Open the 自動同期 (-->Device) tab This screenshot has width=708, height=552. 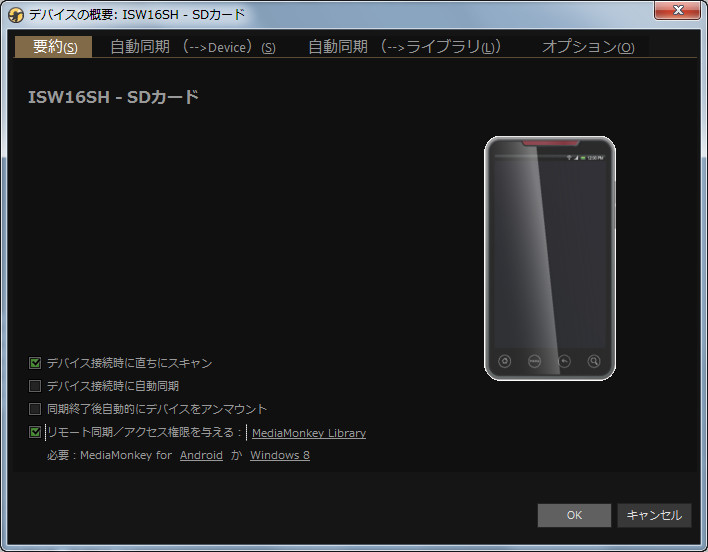point(192,46)
